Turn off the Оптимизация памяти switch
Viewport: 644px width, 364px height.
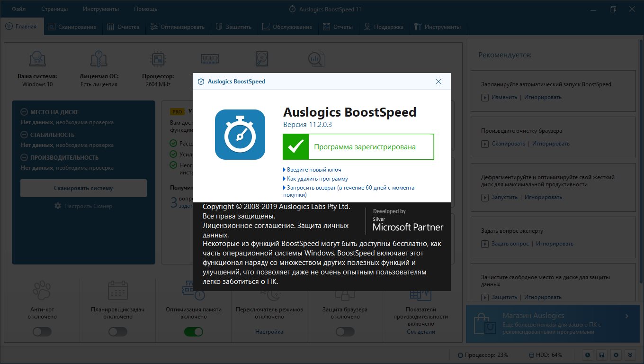[x=193, y=332]
